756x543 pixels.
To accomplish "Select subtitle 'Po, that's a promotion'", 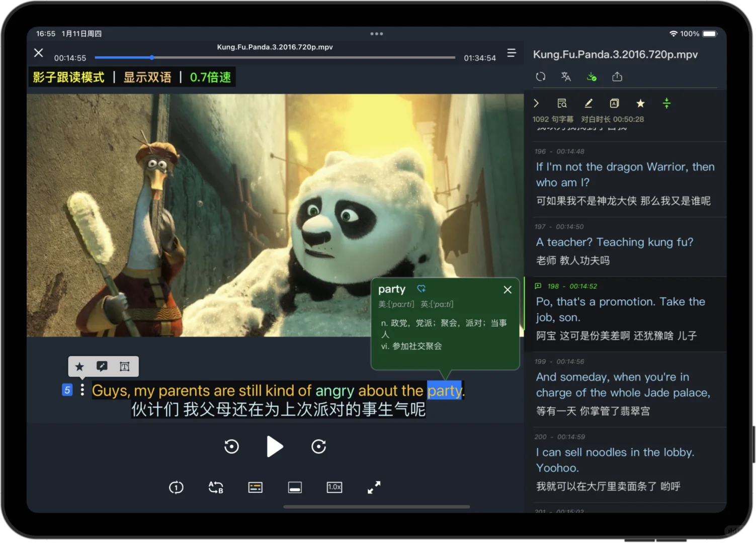I will 625,314.
